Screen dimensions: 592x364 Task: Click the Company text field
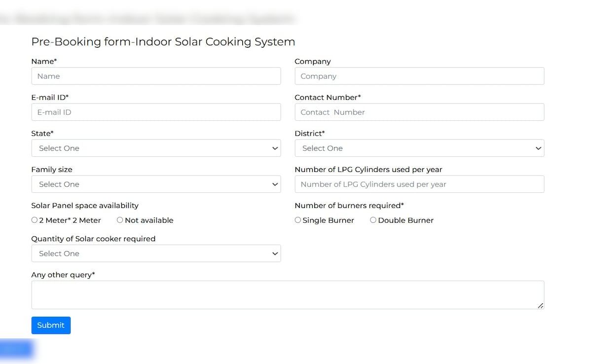click(419, 76)
